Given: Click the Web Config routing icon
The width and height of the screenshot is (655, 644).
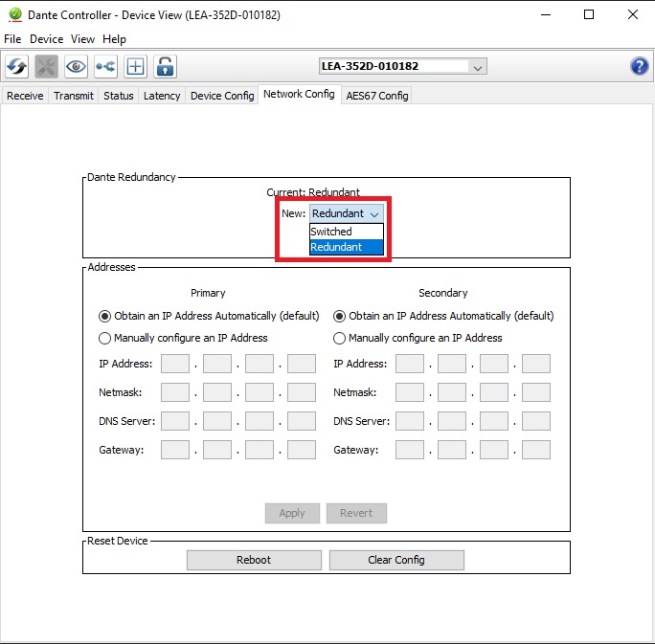Looking at the screenshot, I should (x=105, y=66).
